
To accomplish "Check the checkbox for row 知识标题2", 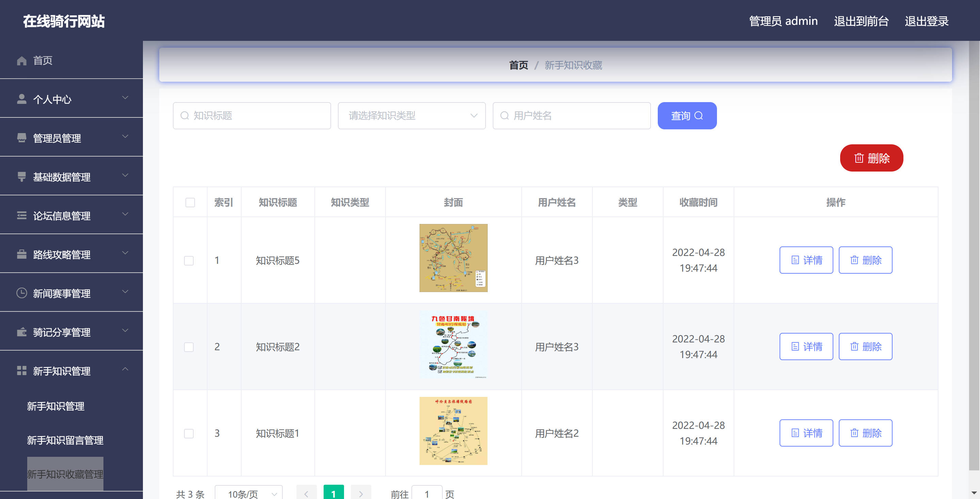I will click(x=189, y=347).
